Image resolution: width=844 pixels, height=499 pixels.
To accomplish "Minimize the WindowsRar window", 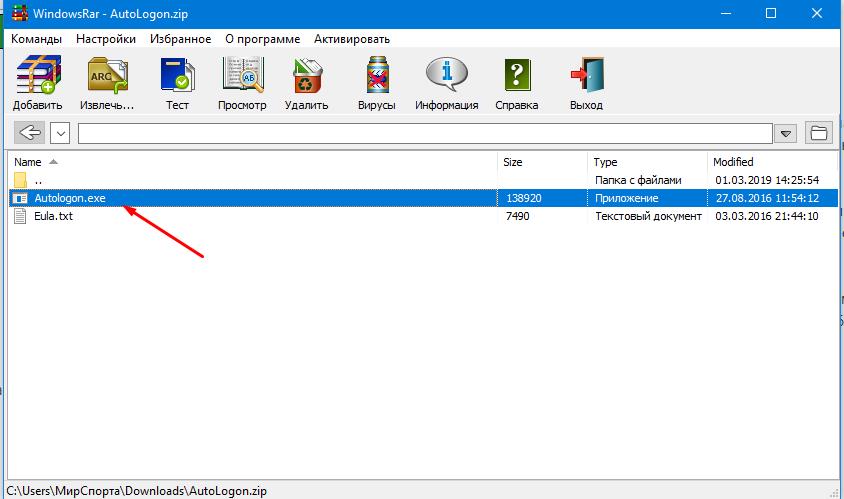I will (726, 13).
